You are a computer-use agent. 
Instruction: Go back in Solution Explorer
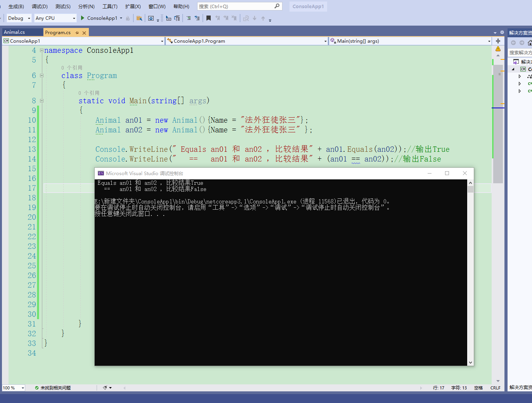click(513, 43)
